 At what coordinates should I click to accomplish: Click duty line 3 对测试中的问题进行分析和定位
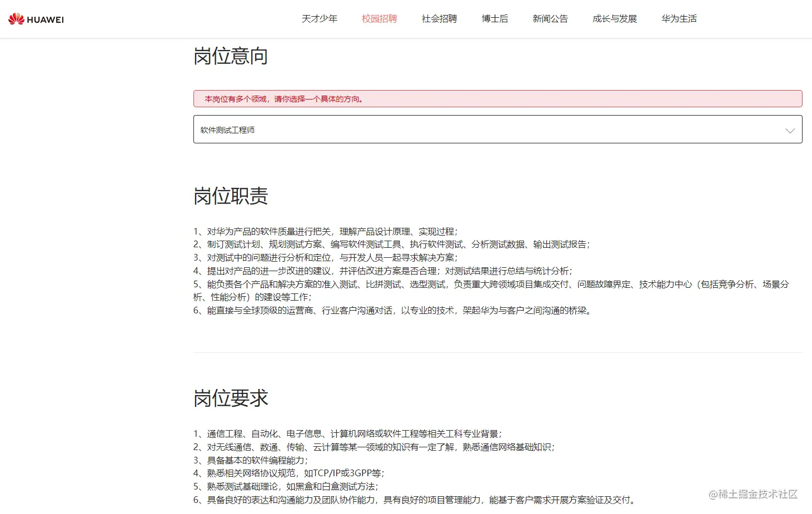pyautogui.click(x=326, y=258)
